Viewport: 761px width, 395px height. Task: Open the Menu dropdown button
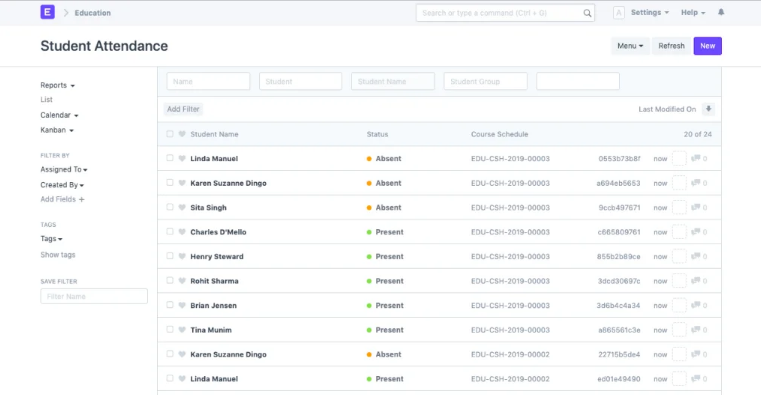tap(630, 46)
